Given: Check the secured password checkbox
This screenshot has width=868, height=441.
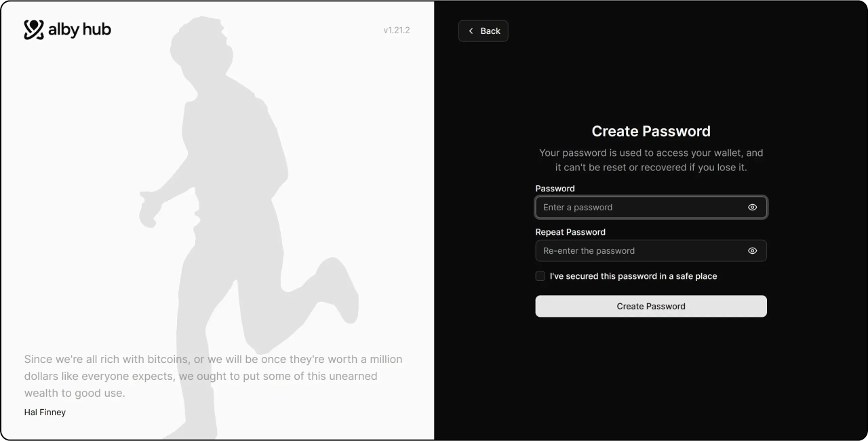Looking at the screenshot, I should [540, 276].
